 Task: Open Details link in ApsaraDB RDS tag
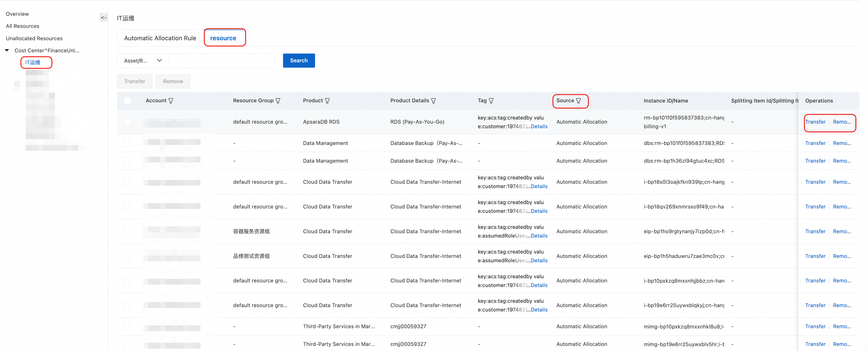tap(539, 127)
